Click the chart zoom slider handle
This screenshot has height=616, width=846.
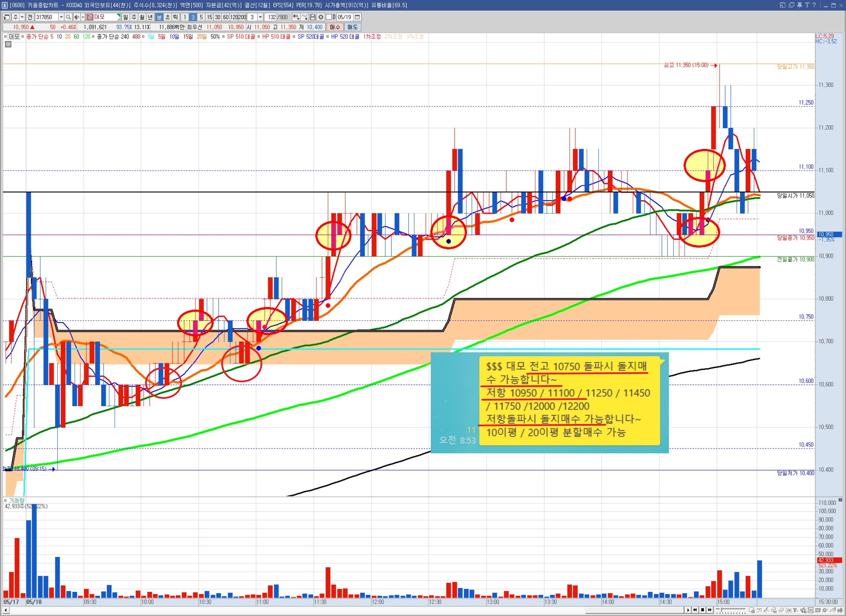click(x=721, y=610)
